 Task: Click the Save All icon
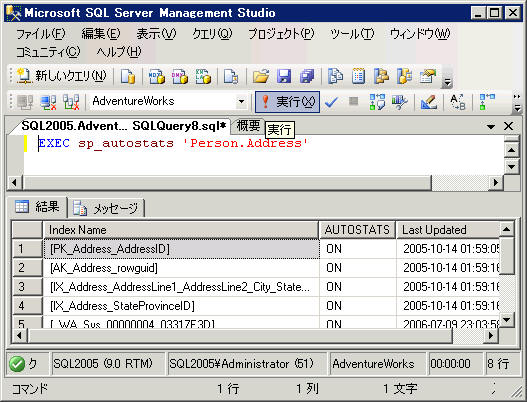coord(307,76)
